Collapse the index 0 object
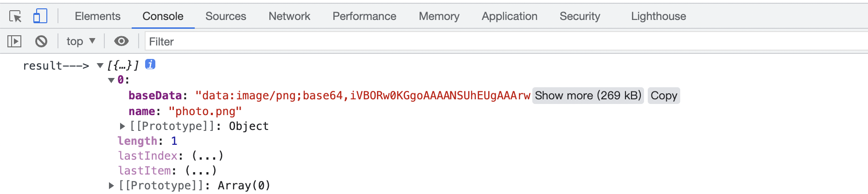 111,80
